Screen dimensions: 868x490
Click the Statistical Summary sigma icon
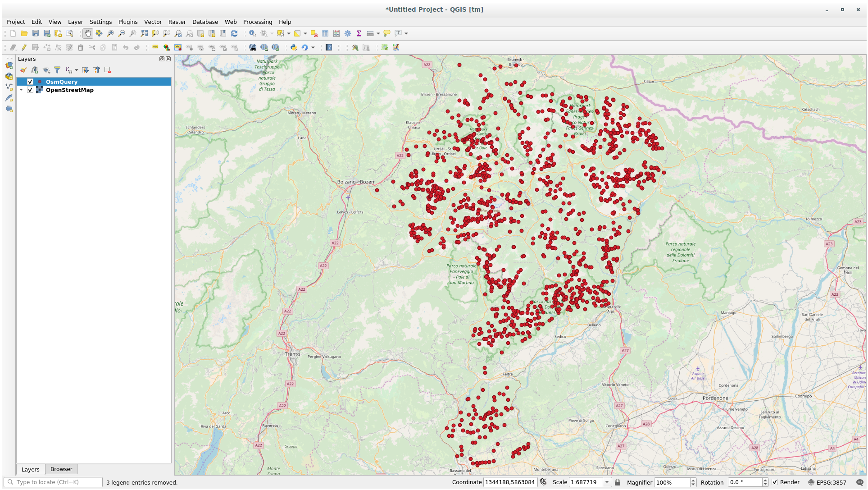[x=359, y=33]
